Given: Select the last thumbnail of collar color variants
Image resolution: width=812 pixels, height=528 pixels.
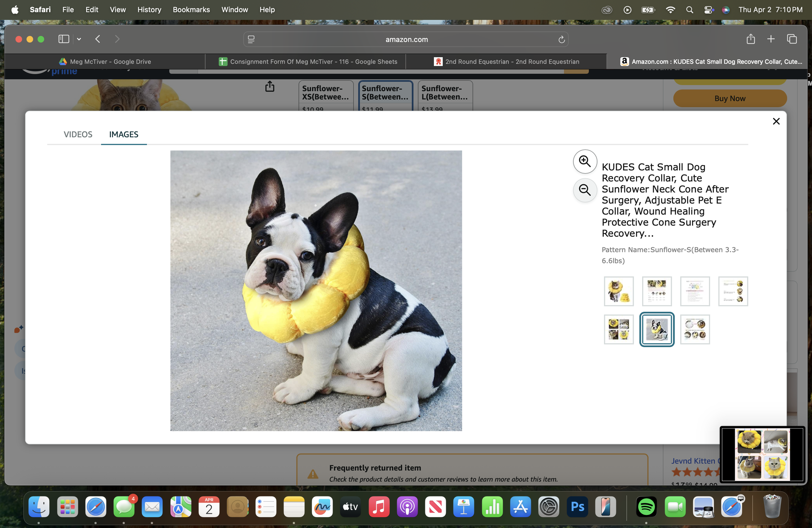Looking at the screenshot, I should (695, 330).
